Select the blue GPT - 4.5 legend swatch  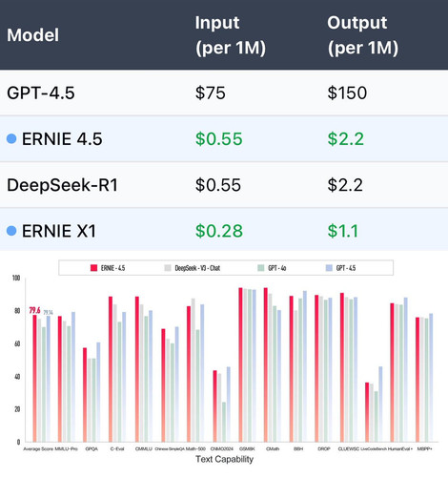tap(330, 268)
